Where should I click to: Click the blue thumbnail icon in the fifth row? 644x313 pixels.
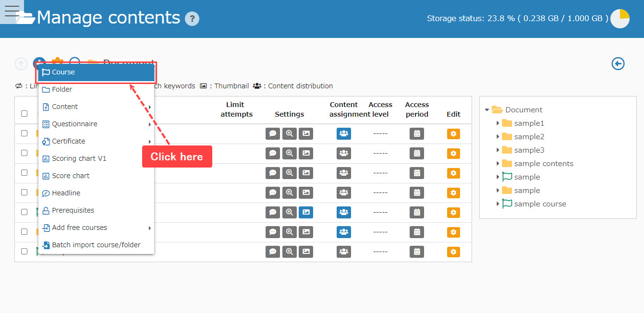pyautogui.click(x=306, y=212)
